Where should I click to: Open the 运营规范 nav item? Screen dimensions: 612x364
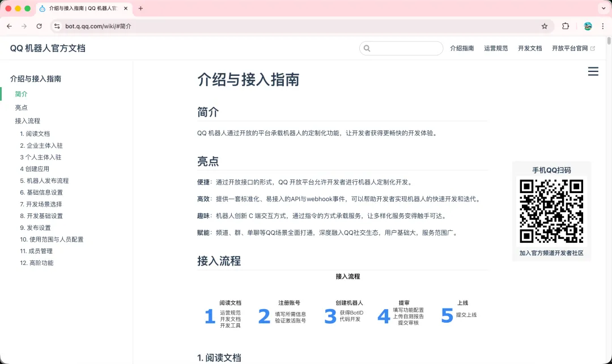496,48
